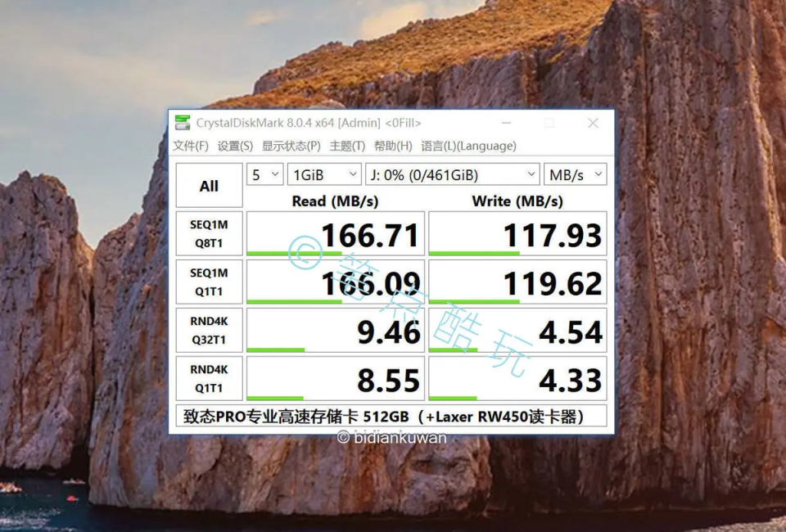Expand the test count dropdown showing 5

pyautogui.click(x=265, y=174)
